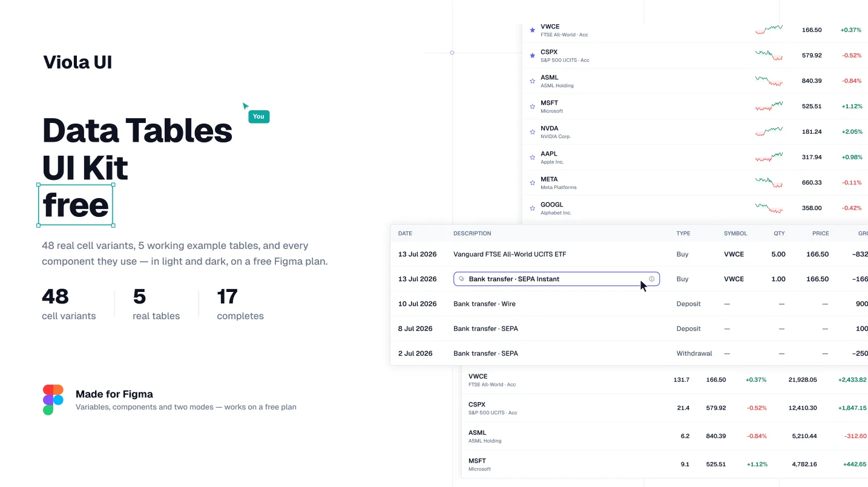Click the Figma logo beside Made for Figma
This screenshot has height=487, width=868.
(x=53, y=400)
